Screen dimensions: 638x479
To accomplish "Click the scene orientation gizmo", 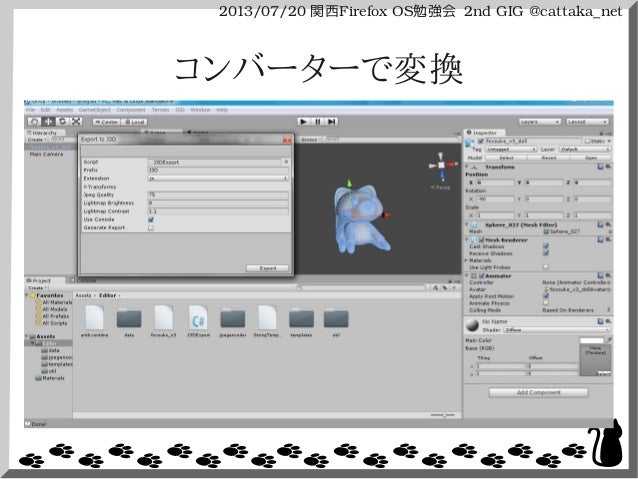I will point(442,166).
